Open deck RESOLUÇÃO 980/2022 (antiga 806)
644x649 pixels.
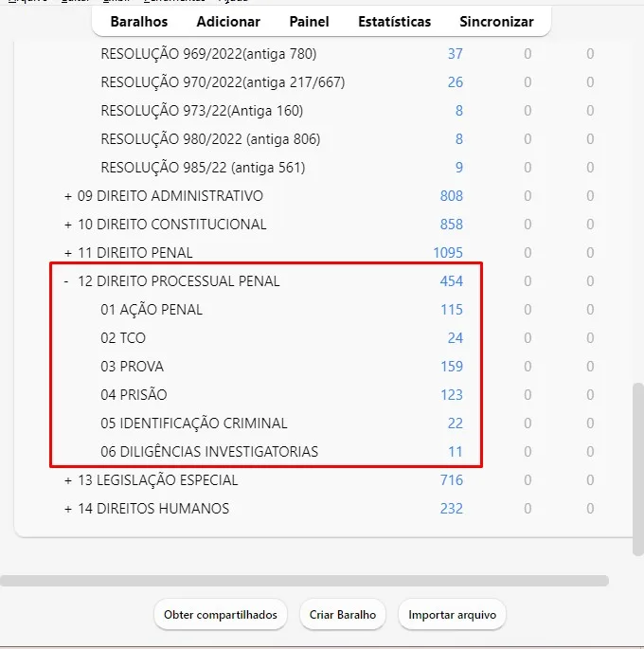pos(210,139)
